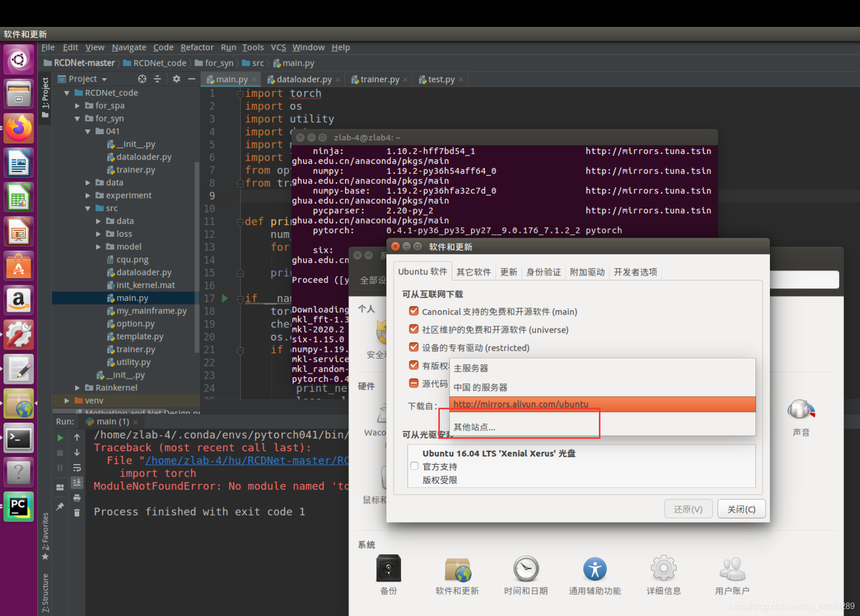This screenshot has width=860, height=616.
Task: Click the Revert (还原) button
Action: (x=689, y=509)
